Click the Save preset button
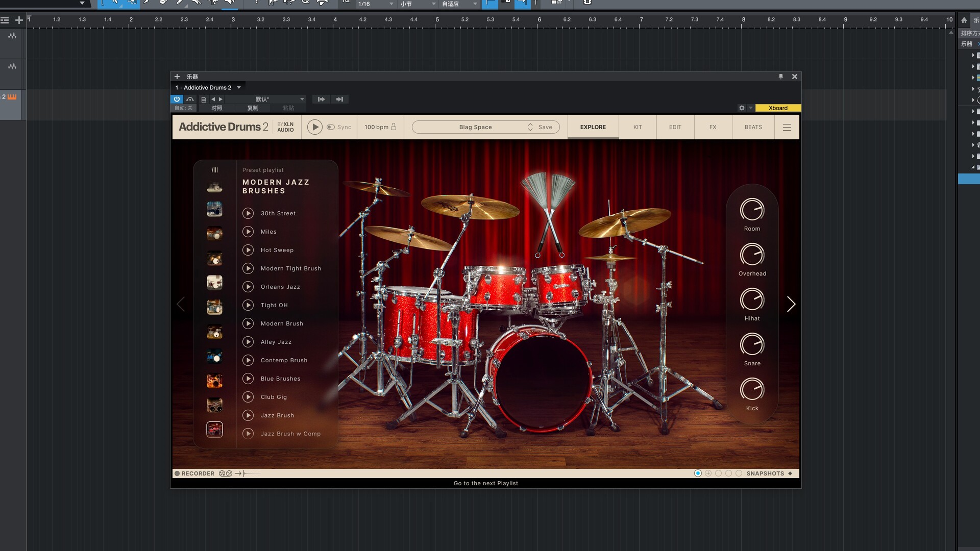The height and width of the screenshot is (551, 980). click(545, 127)
